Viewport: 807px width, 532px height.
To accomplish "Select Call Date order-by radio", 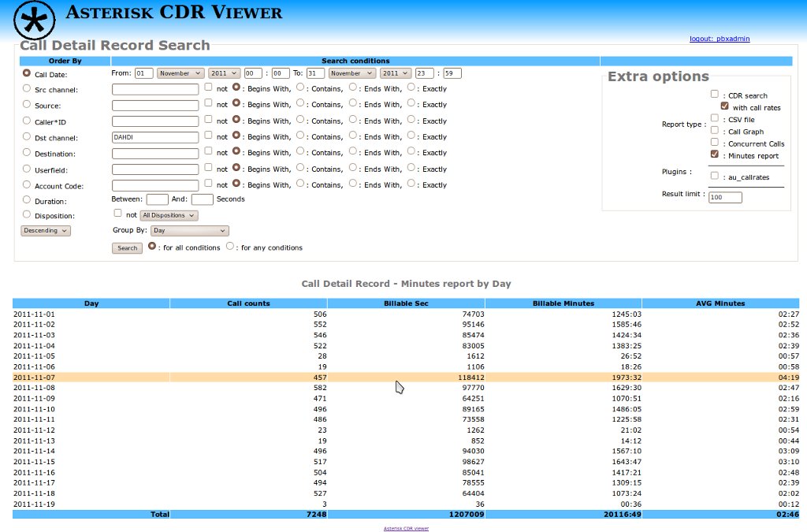I will click(x=27, y=73).
